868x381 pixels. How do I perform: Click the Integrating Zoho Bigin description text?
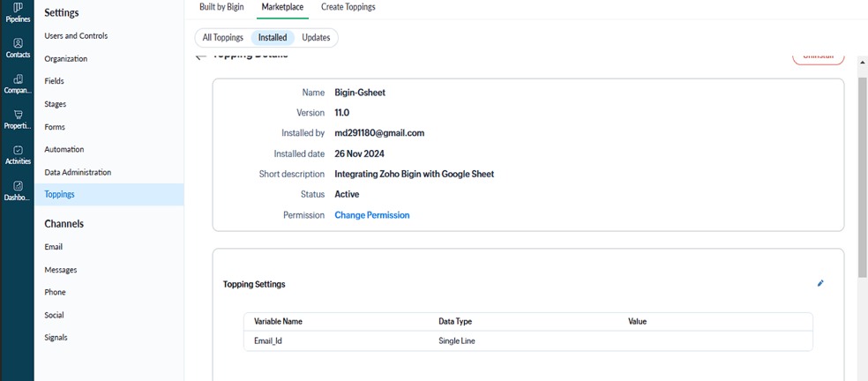tap(414, 174)
